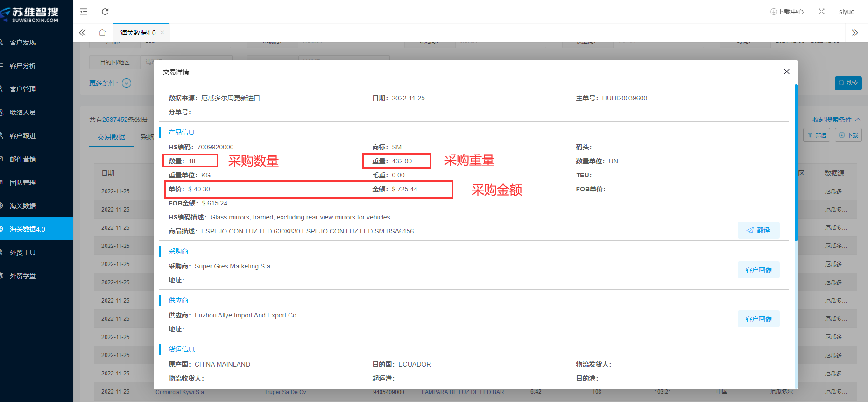Click destination country ECUADOR value
The height and width of the screenshot is (402, 868).
point(415,364)
